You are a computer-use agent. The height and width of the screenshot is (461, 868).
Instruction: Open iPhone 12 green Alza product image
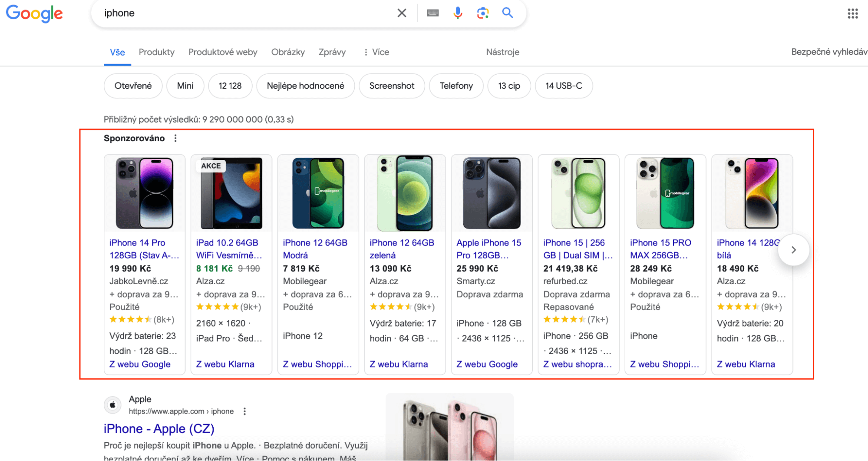coord(405,193)
